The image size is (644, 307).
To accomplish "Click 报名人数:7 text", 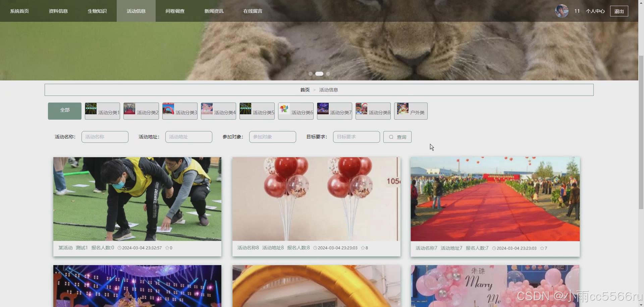I will [477, 248].
